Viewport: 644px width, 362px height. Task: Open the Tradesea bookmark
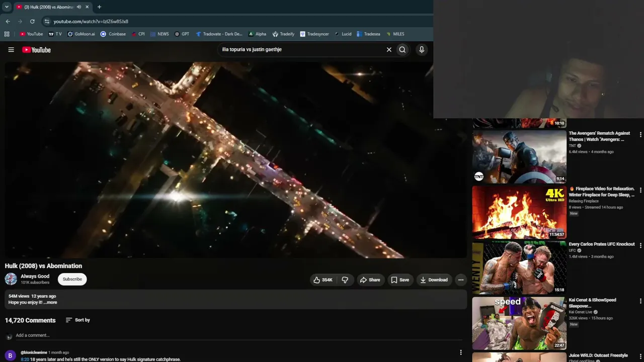[x=368, y=34]
